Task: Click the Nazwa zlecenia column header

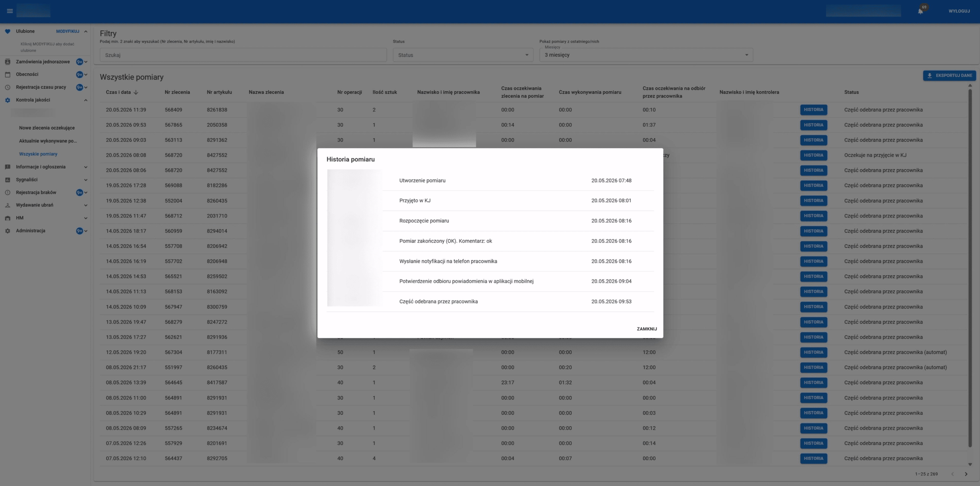Action: point(266,92)
